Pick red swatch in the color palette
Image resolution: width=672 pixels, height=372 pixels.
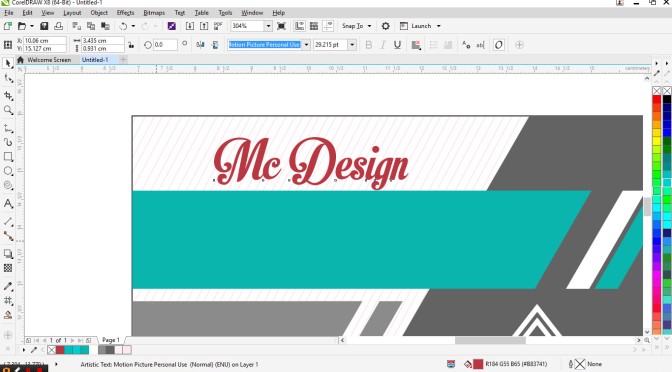[656, 99]
